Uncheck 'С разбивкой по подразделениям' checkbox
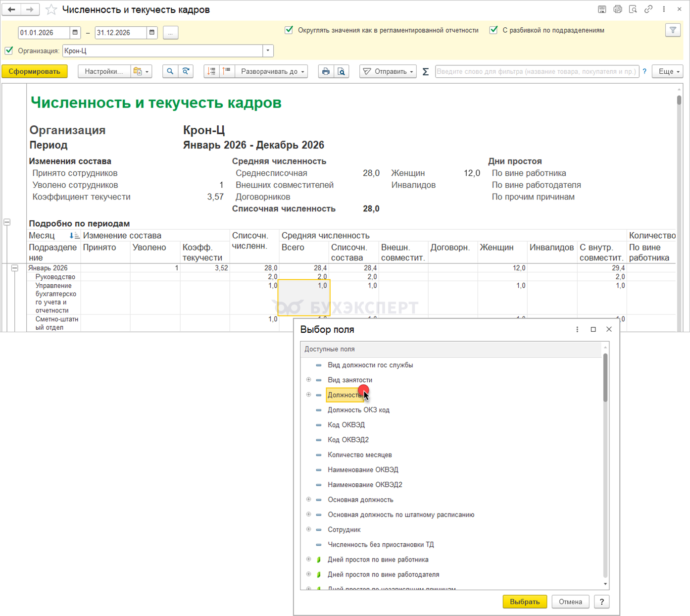The image size is (690, 616). [493, 30]
